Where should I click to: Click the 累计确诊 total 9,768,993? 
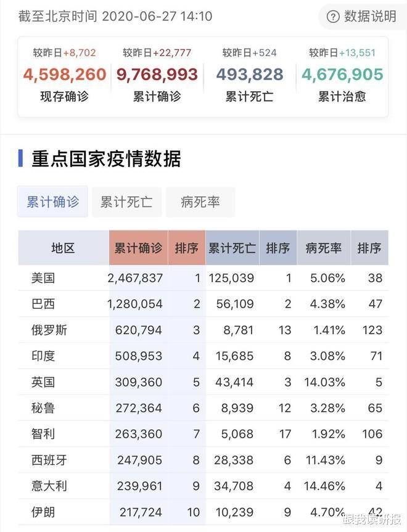pyautogui.click(x=157, y=75)
